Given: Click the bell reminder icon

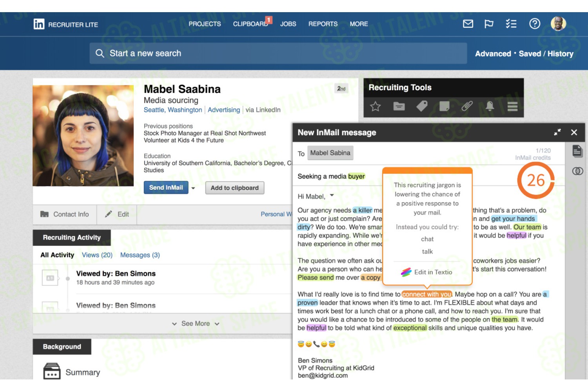Looking at the screenshot, I should pyautogui.click(x=490, y=106).
